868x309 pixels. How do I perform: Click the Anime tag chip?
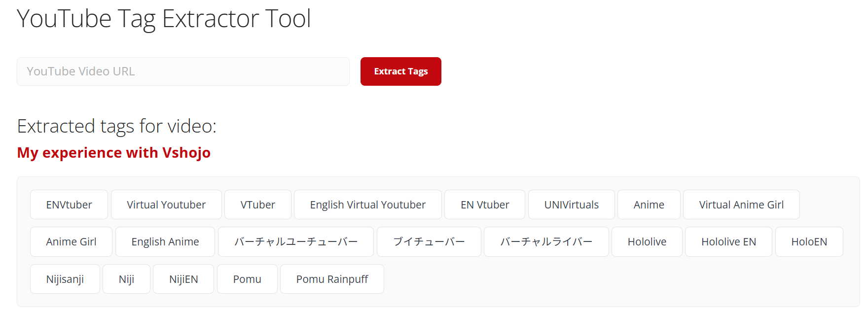[649, 205]
